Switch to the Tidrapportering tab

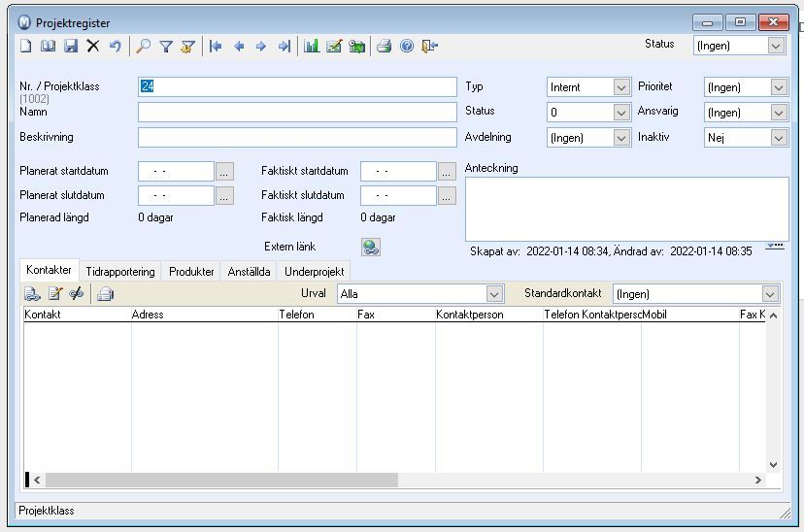120,271
